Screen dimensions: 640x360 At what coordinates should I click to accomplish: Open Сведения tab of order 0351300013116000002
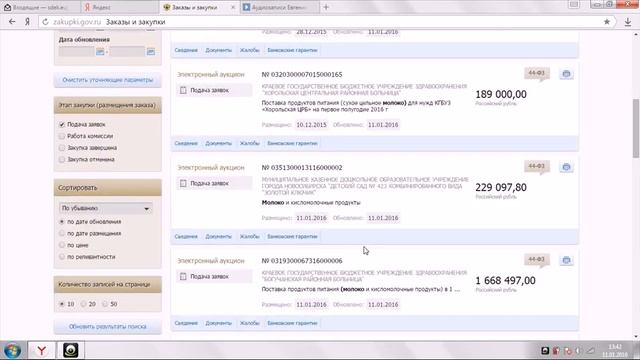click(186, 236)
